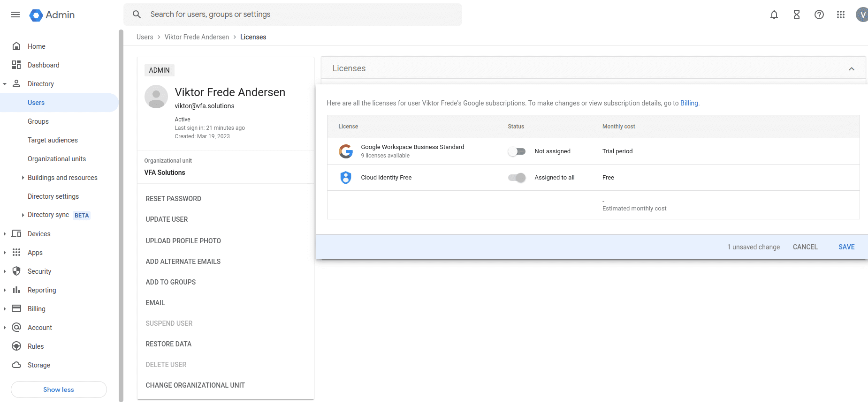
Task: Open the Google apps grid
Action: pos(840,15)
